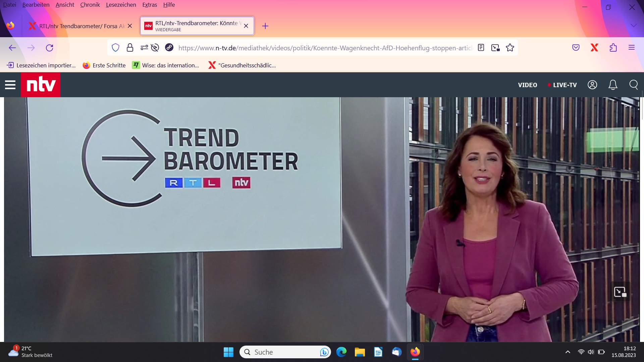Toggle picture-in-picture icon in address bar
Screen dimensions: 644x362
pyautogui.click(x=495, y=48)
